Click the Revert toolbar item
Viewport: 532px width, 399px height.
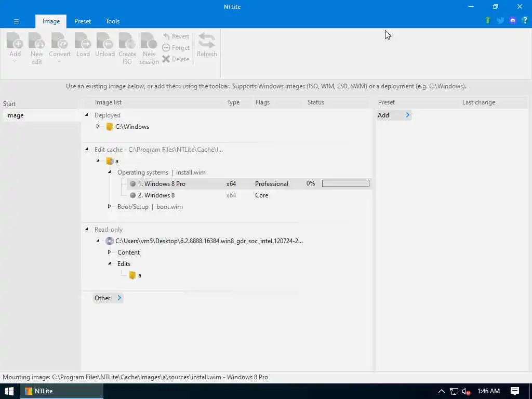tap(176, 36)
